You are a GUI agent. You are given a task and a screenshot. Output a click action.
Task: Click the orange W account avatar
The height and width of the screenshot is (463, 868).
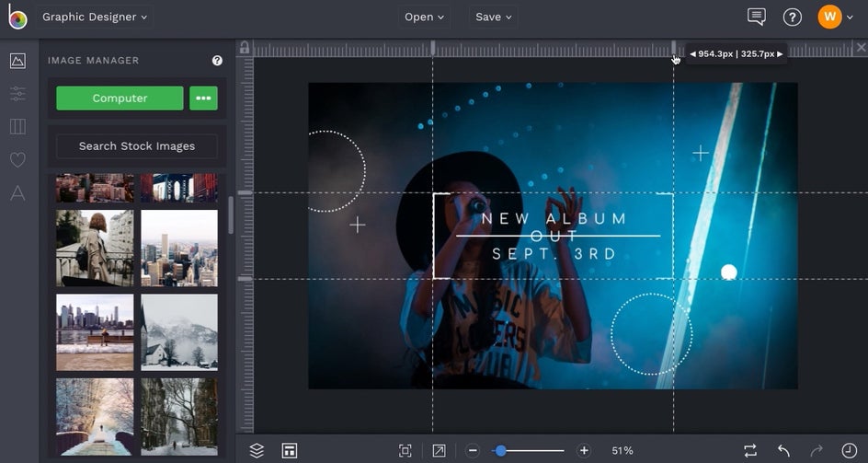829,17
